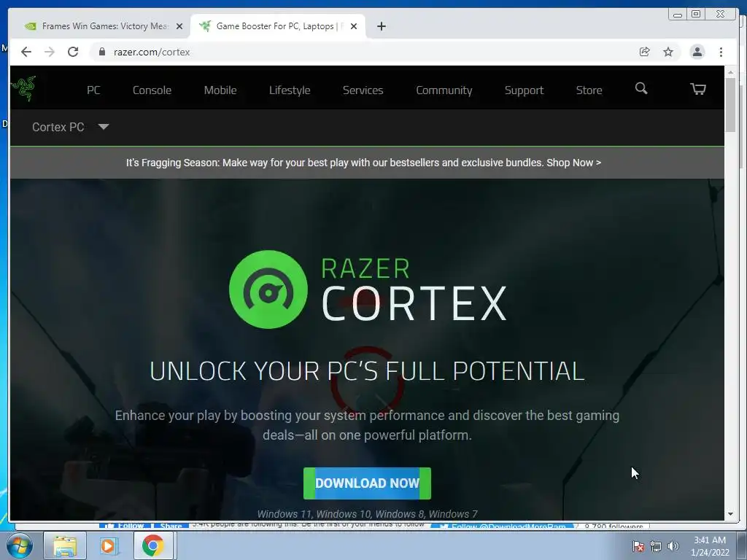747x560 pixels.
Task: Open the Windows Start orb
Action: (x=20, y=545)
